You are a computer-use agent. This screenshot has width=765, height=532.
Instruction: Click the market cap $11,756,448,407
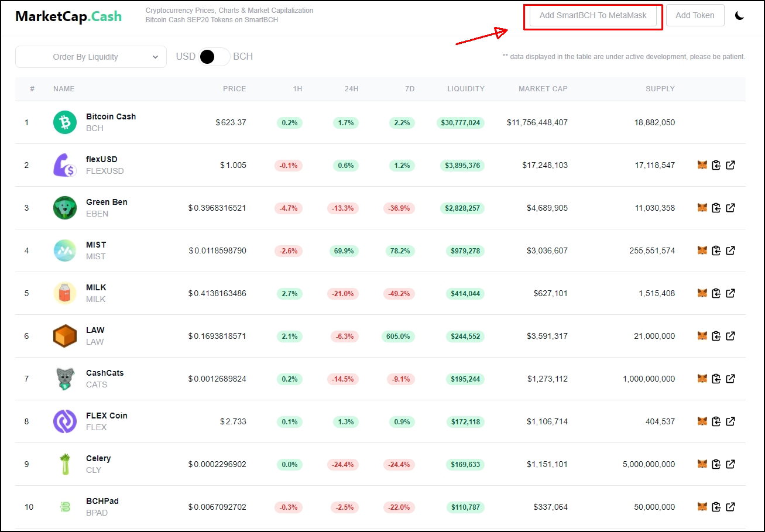[537, 122]
